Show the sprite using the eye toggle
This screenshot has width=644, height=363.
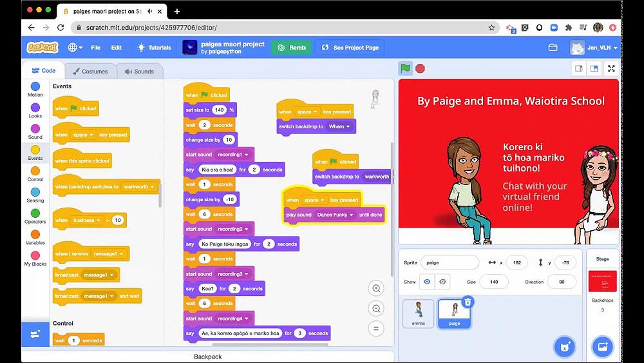coord(427,282)
